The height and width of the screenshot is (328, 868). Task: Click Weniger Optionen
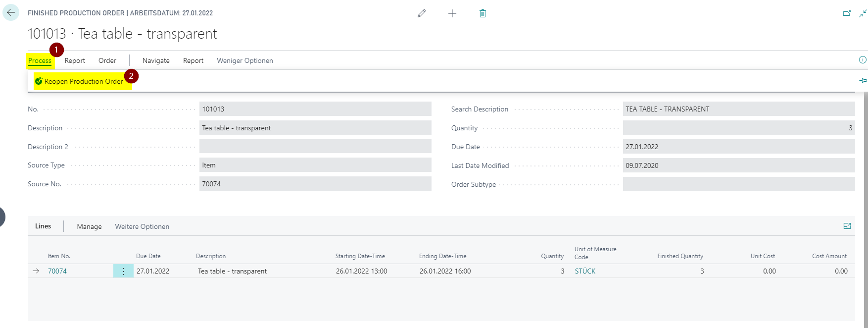[245, 60]
